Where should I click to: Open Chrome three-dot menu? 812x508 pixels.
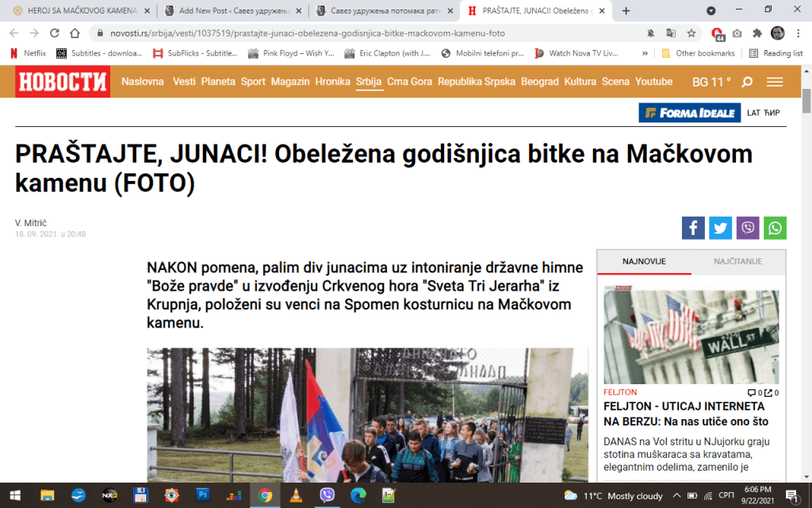(x=798, y=33)
